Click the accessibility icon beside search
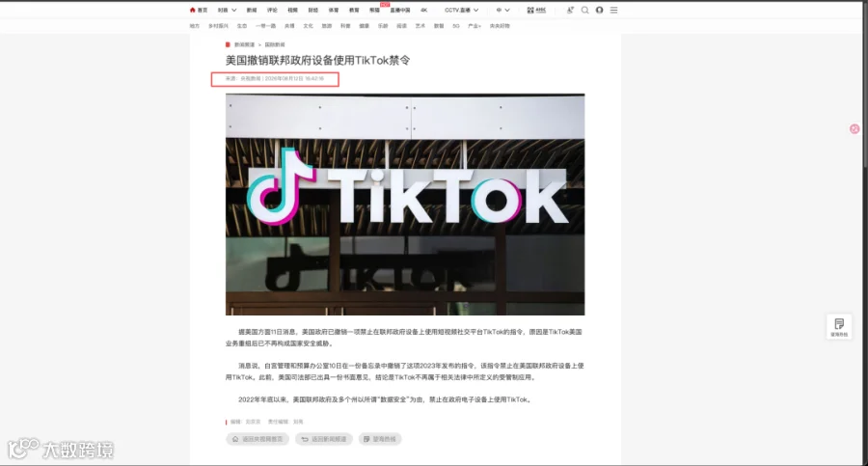This screenshot has height=466, width=868. (570, 10)
